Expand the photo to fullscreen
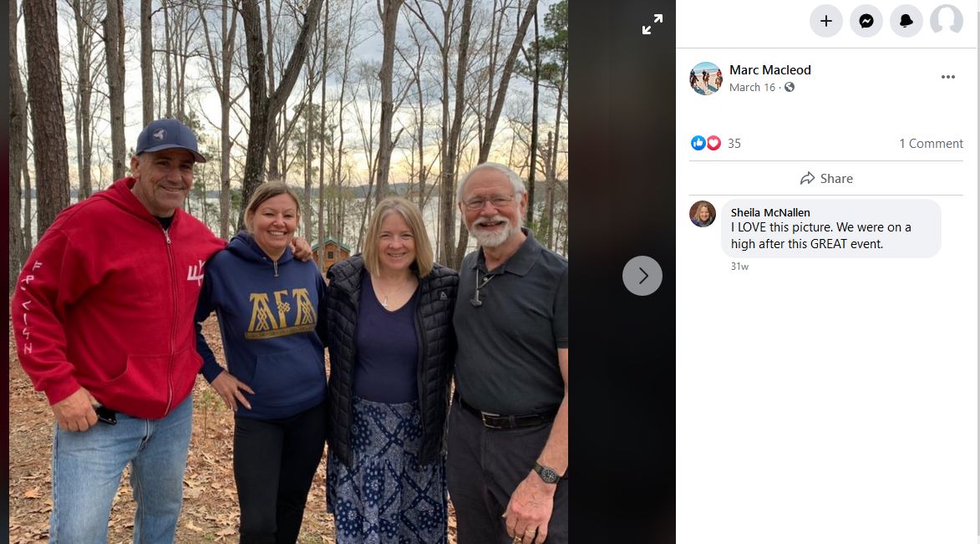Screen dimensions: 980x544 pos(652,23)
